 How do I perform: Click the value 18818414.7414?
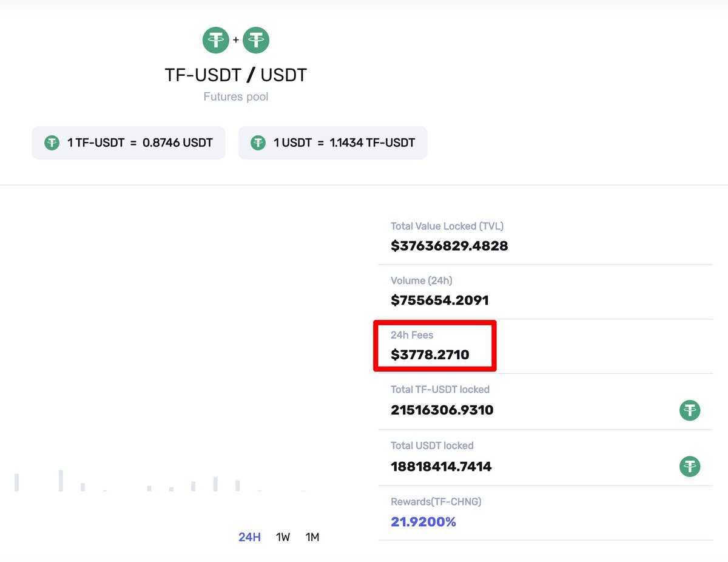click(x=441, y=467)
